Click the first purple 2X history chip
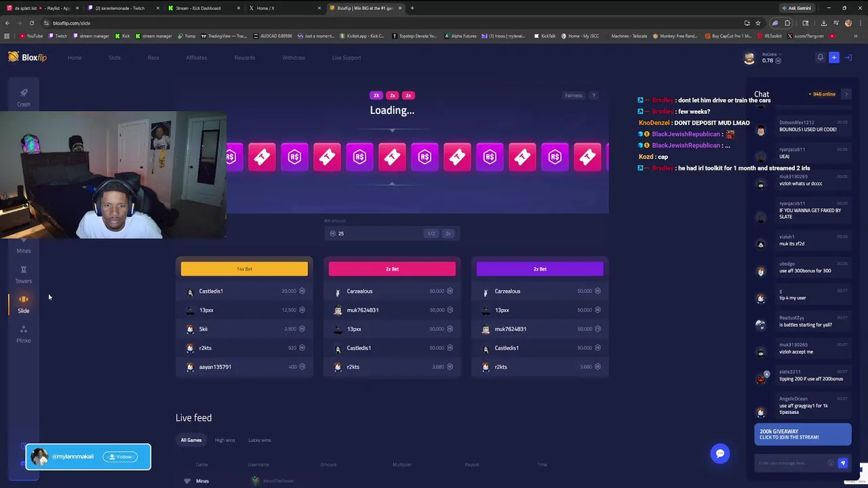 coord(376,96)
